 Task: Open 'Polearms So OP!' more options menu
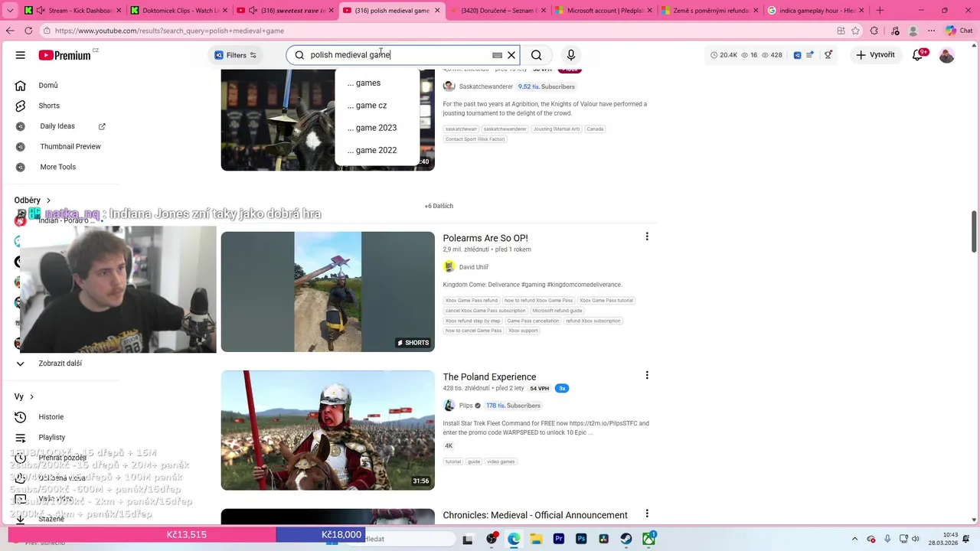pos(647,237)
